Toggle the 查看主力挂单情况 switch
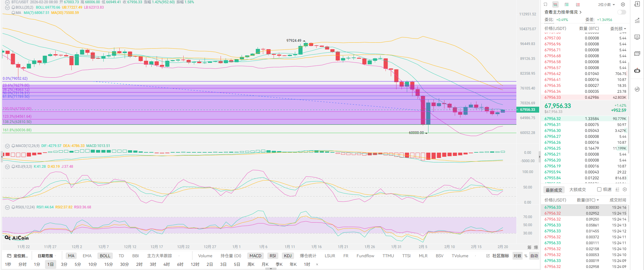Viewport: 644px width, 270px height. point(621,12)
